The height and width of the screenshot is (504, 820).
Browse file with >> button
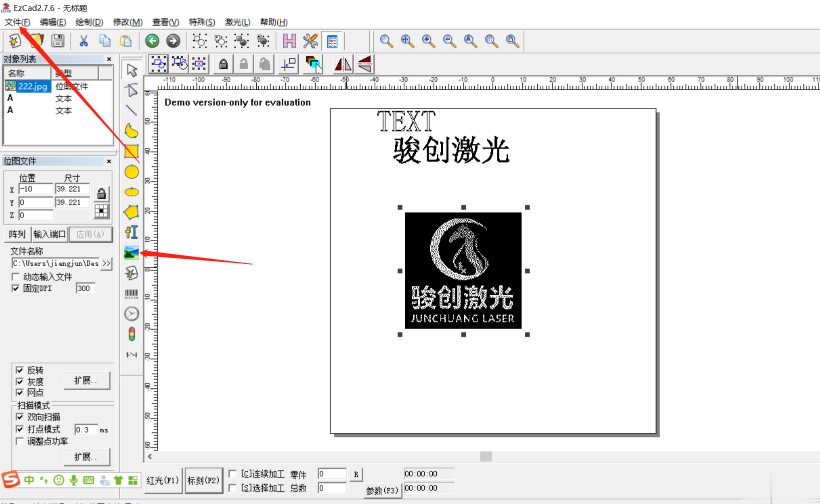coord(107,263)
